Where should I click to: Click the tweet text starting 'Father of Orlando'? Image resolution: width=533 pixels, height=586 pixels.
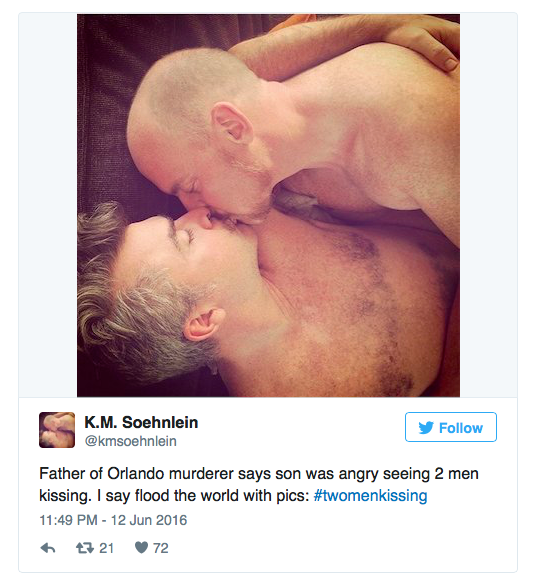click(259, 485)
